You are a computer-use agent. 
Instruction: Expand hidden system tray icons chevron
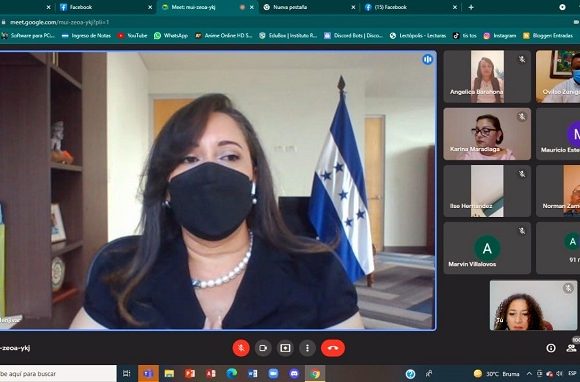pyautogui.click(x=529, y=373)
